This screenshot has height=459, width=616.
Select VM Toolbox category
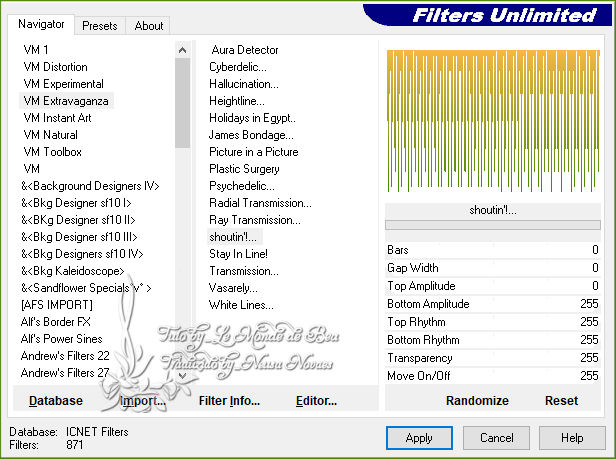53,152
